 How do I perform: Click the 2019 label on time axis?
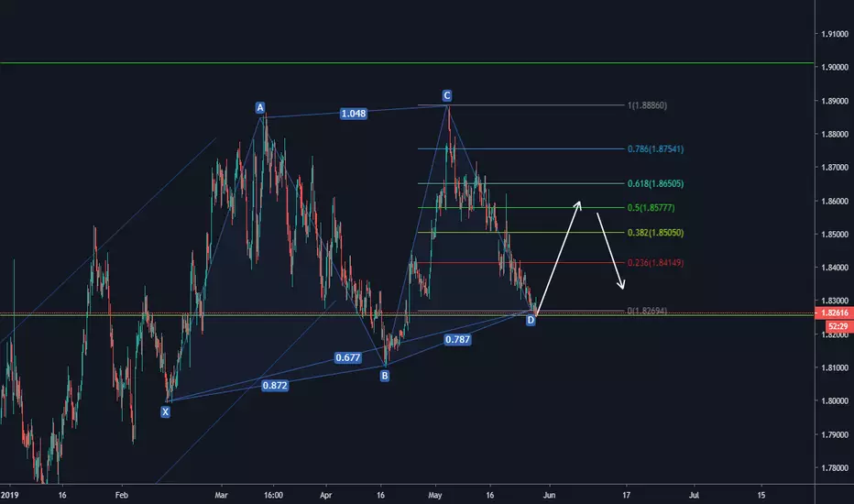(x=9, y=495)
